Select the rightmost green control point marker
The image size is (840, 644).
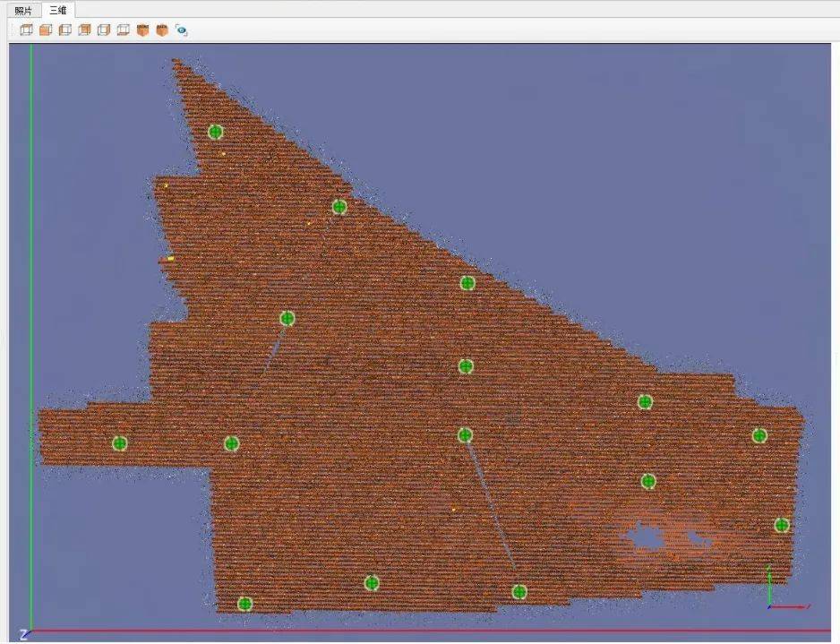pos(782,525)
